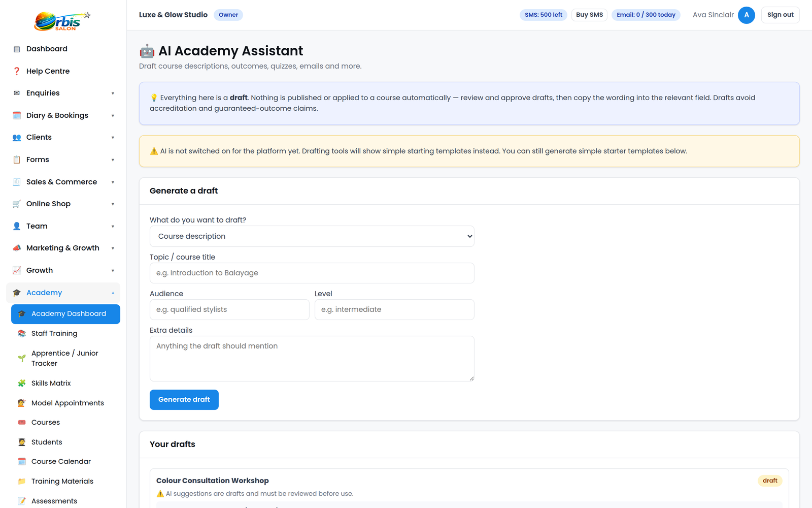812x508 pixels.
Task: Click the Marketing & Growth megaphone icon
Action: click(17, 248)
